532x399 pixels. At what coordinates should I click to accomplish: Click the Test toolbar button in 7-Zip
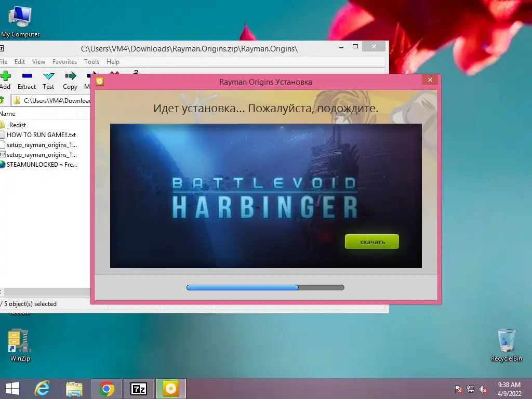coord(48,81)
